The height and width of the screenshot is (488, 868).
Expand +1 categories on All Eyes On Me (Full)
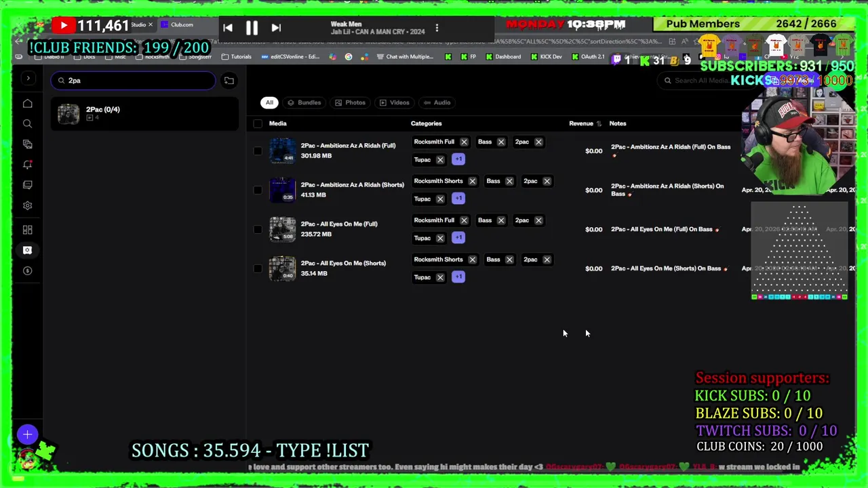pos(458,237)
